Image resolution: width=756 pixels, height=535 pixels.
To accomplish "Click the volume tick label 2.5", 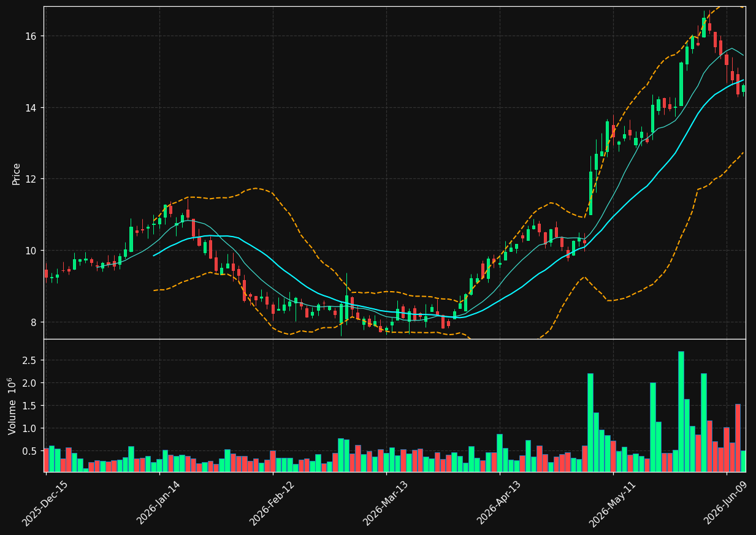I will coord(31,360).
